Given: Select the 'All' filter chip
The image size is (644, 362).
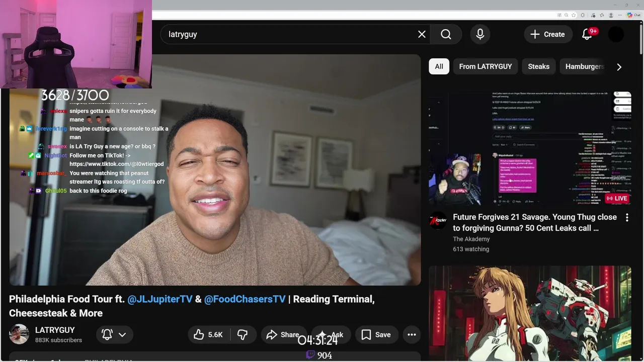Looking at the screenshot, I should tap(439, 66).
